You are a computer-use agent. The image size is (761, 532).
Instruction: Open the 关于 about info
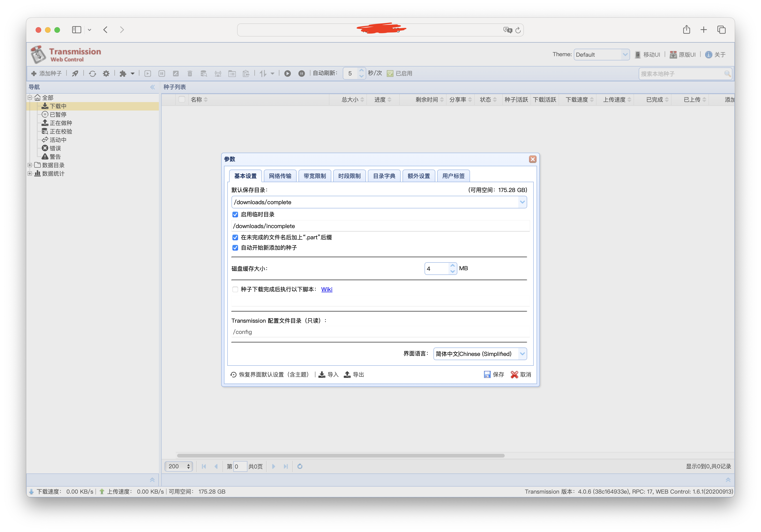[715, 55]
